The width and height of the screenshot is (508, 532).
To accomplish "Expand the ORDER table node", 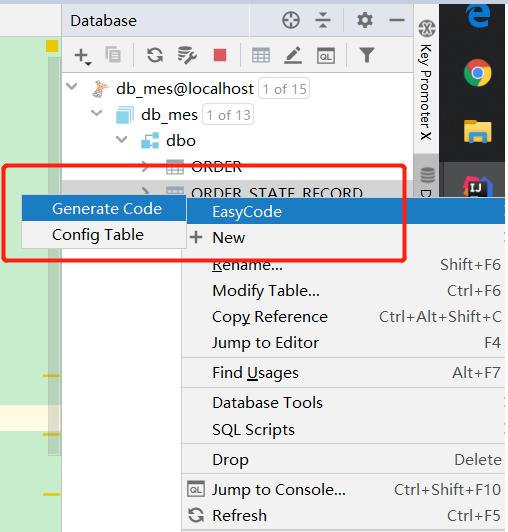I will pyautogui.click(x=146, y=166).
